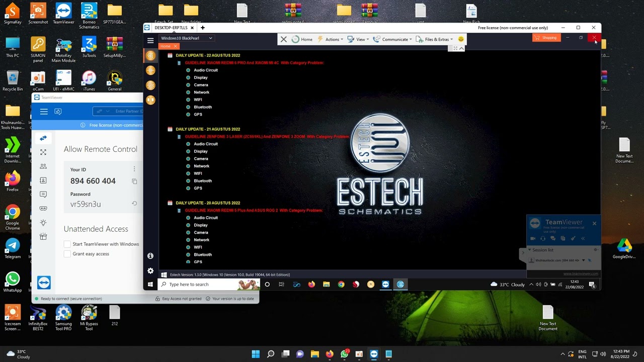The width and height of the screenshot is (644, 362).
Task: Open TeamViewer Chat sidebar icon
Action: coord(43,194)
